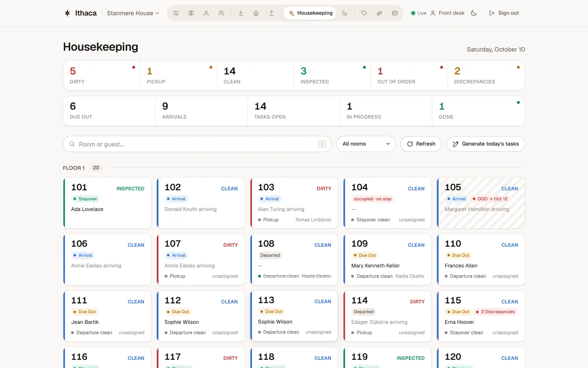Filter by the Pickup stat card
The height and width of the screenshot is (368, 588).
[178, 76]
